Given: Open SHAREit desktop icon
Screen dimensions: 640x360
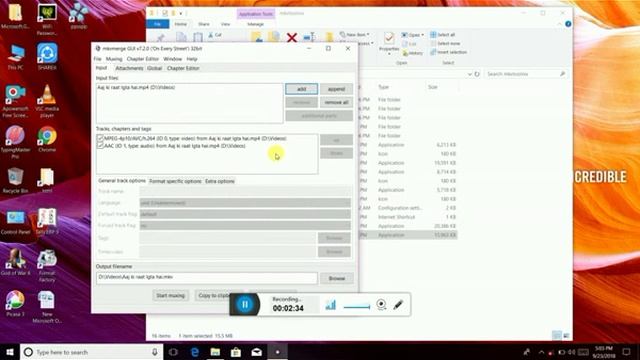Looking at the screenshot, I should (x=47, y=56).
